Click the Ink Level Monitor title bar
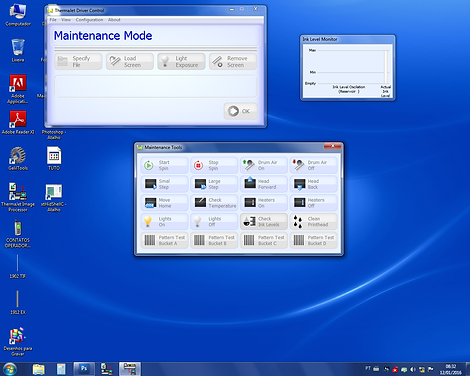 click(348, 39)
